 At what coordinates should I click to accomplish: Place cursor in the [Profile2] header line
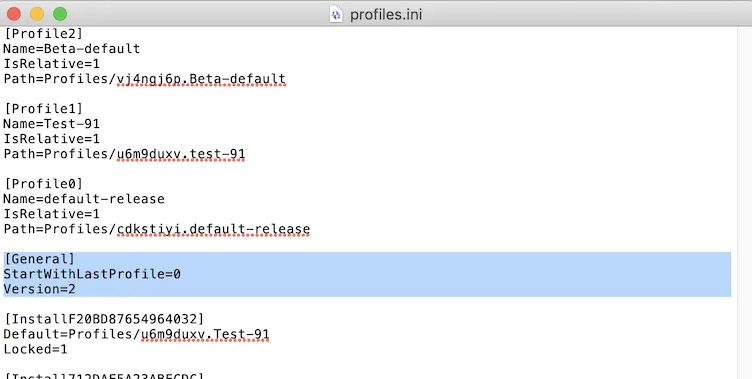[x=43, y=34]
